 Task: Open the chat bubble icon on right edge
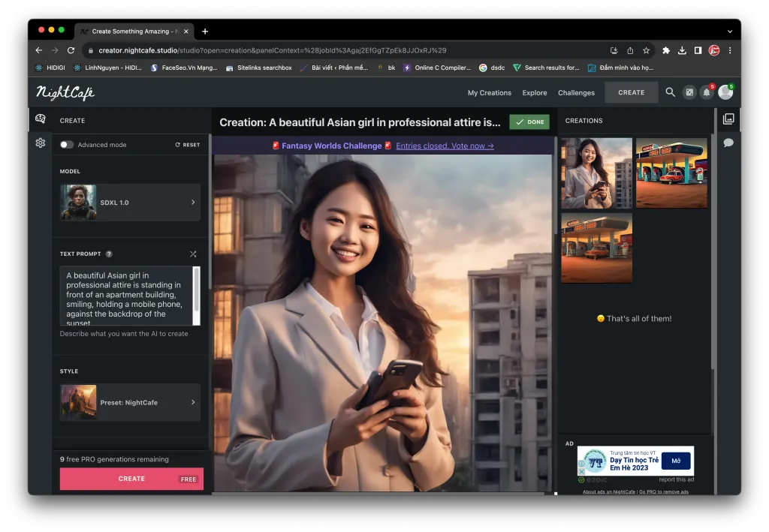728,143
